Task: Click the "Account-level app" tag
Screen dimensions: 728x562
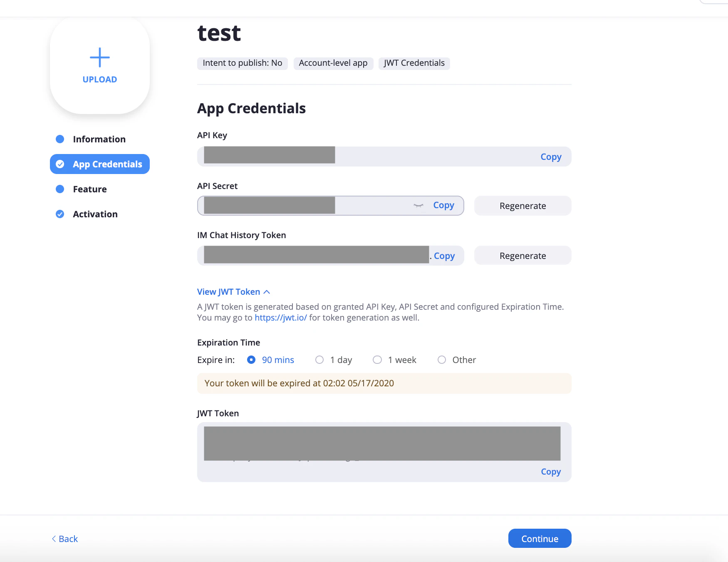Action: point(333,63)
